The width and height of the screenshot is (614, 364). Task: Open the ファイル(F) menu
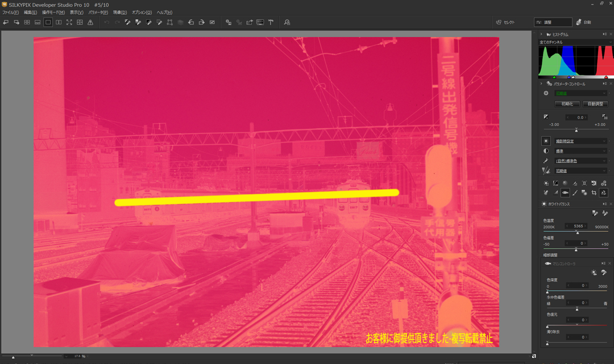[x=11, y=12]
